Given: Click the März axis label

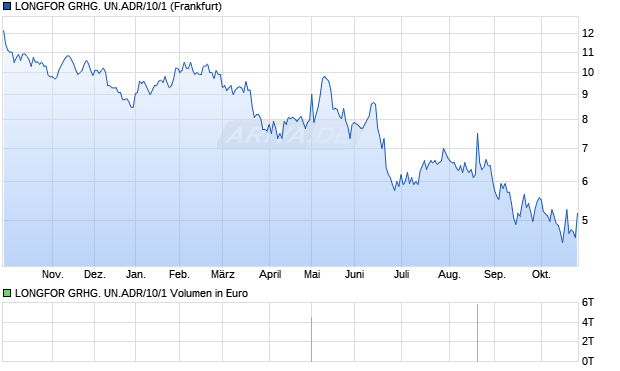Looking at the screenshot, I should coord(223,274).
